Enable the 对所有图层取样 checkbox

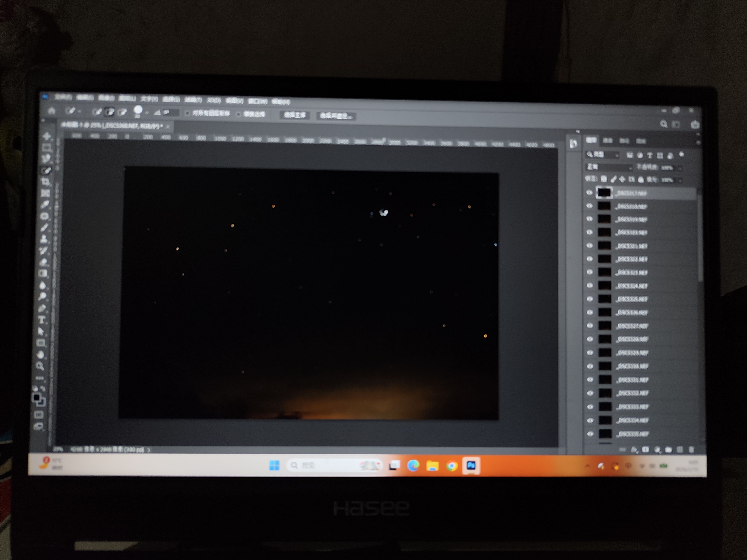(187, 113)
